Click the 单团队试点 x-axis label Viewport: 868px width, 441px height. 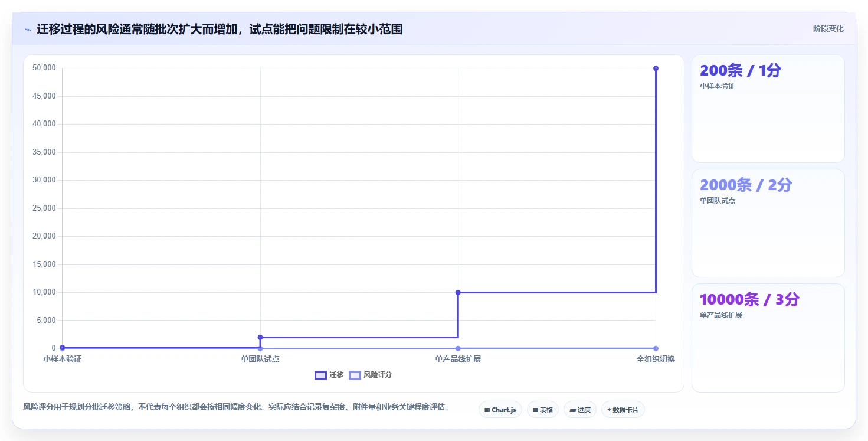[260, 359]
